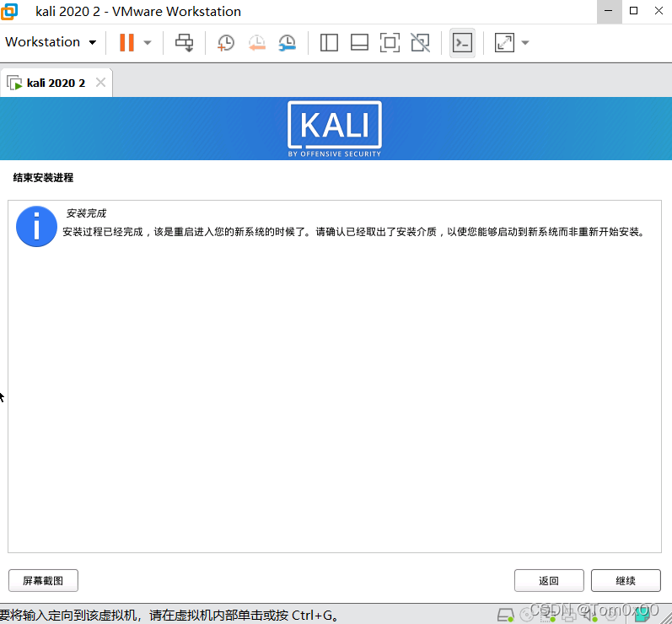Open the Workstation menu
The image size is (672, 624).
[x=50, y=42]
